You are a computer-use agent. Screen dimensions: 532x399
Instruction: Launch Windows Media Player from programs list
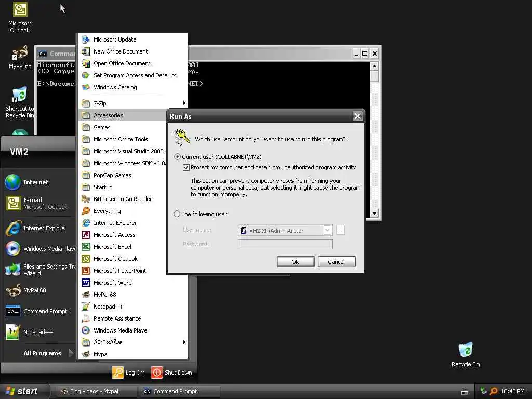(x=132, y=330)
